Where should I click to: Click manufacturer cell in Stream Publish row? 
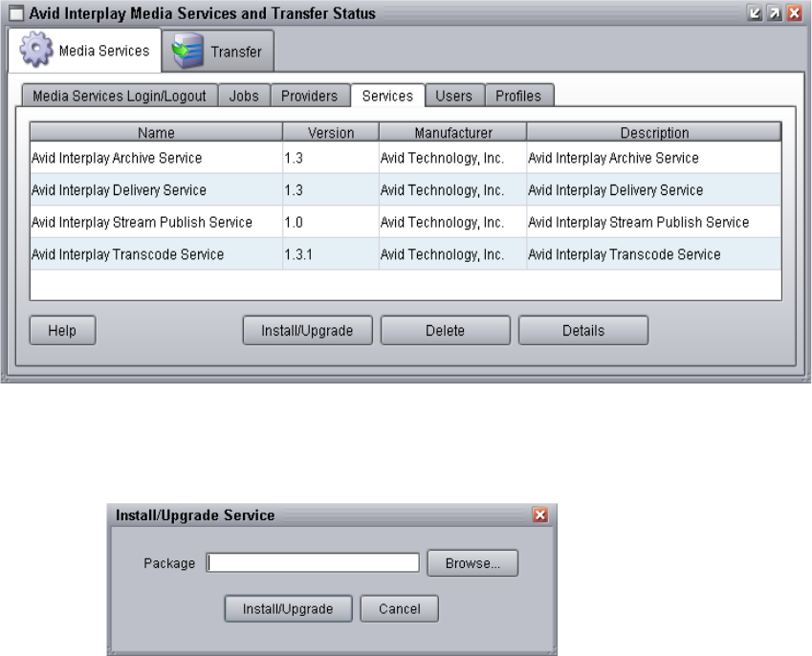point(453,222)
